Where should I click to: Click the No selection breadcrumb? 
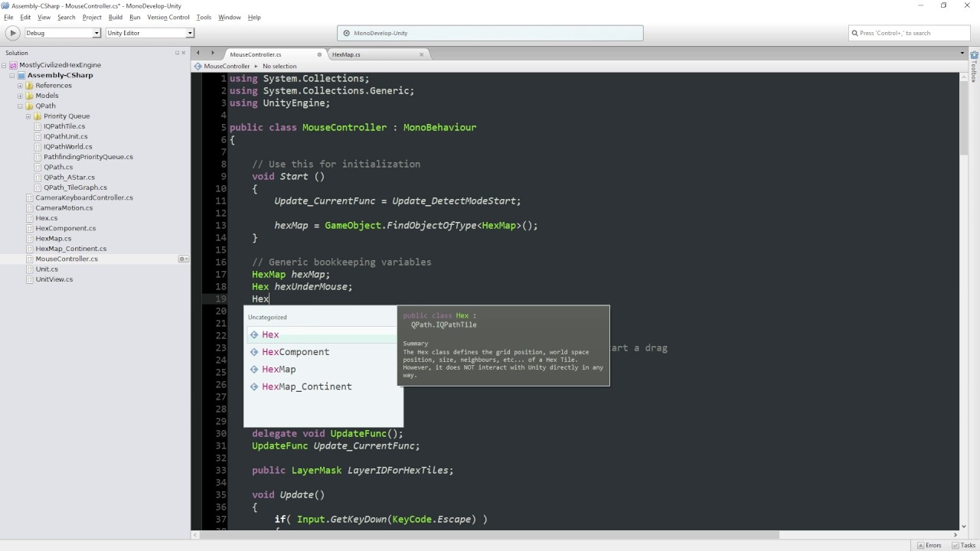pos(279,66)
